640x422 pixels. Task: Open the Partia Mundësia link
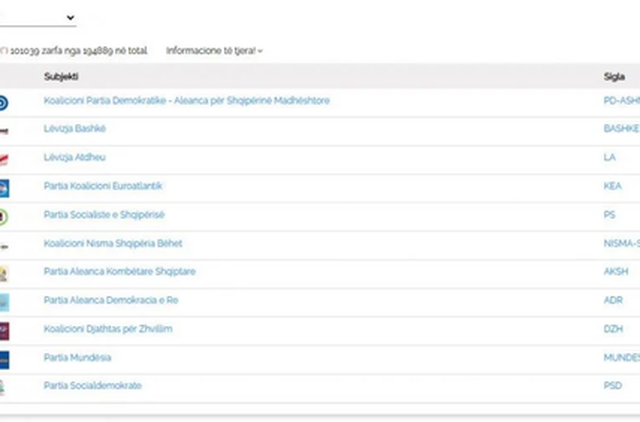(78, 358)
